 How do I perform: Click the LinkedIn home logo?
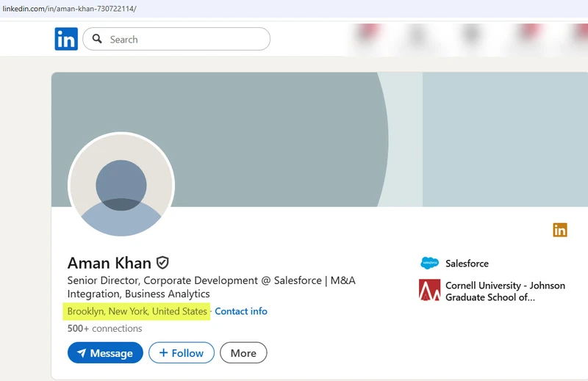(66, 39)
